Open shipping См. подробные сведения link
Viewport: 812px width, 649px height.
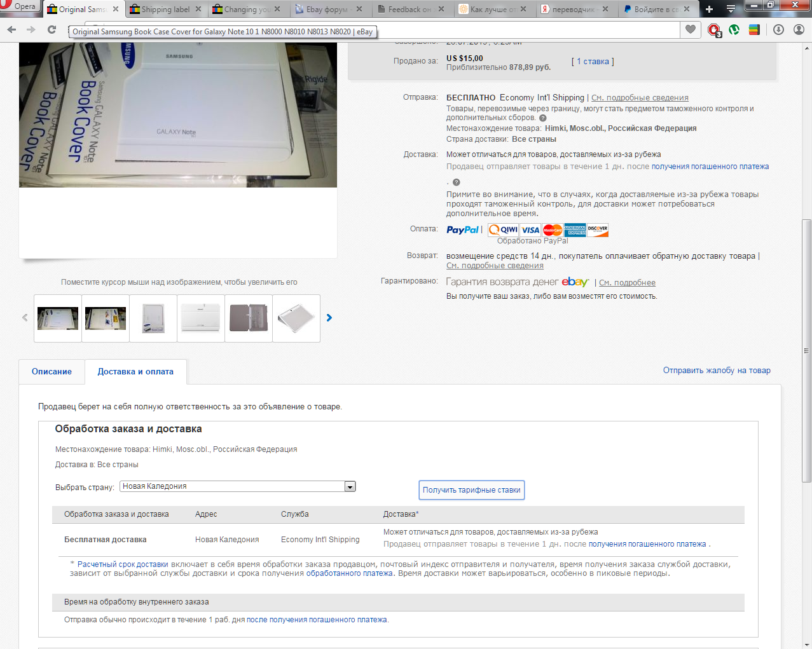[x=640, y=98]
